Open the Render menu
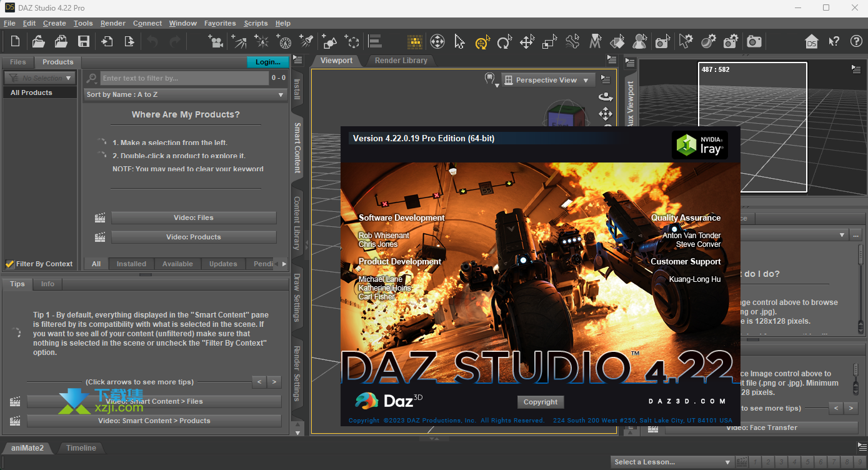 [x=113, y=23]
